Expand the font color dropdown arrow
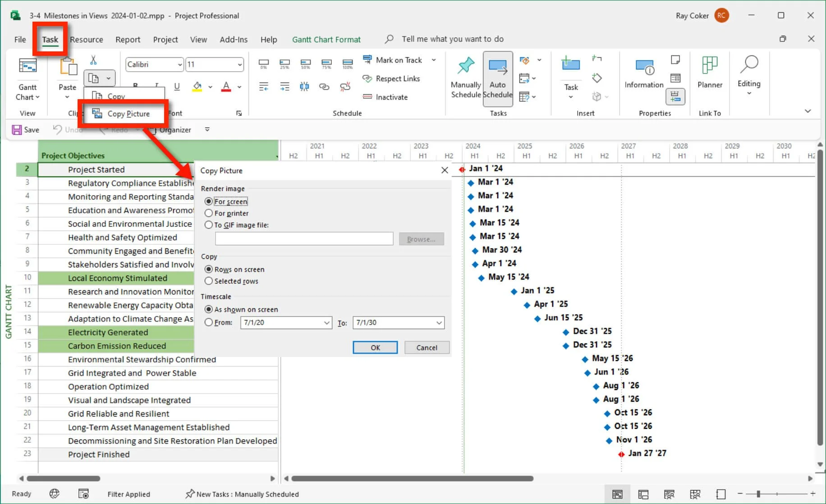826x504 pixels. [x=239, y=87]
